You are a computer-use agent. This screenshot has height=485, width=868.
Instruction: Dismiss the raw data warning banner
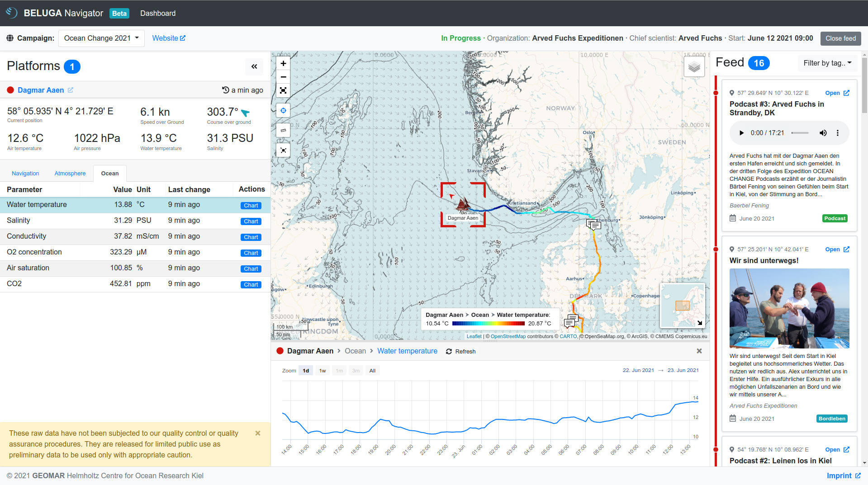tap(258, 433)
